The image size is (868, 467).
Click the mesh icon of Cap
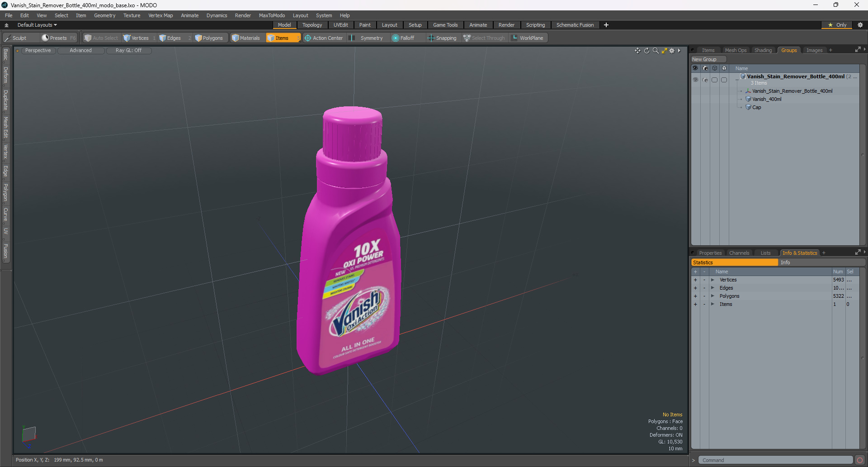[748, 107]
